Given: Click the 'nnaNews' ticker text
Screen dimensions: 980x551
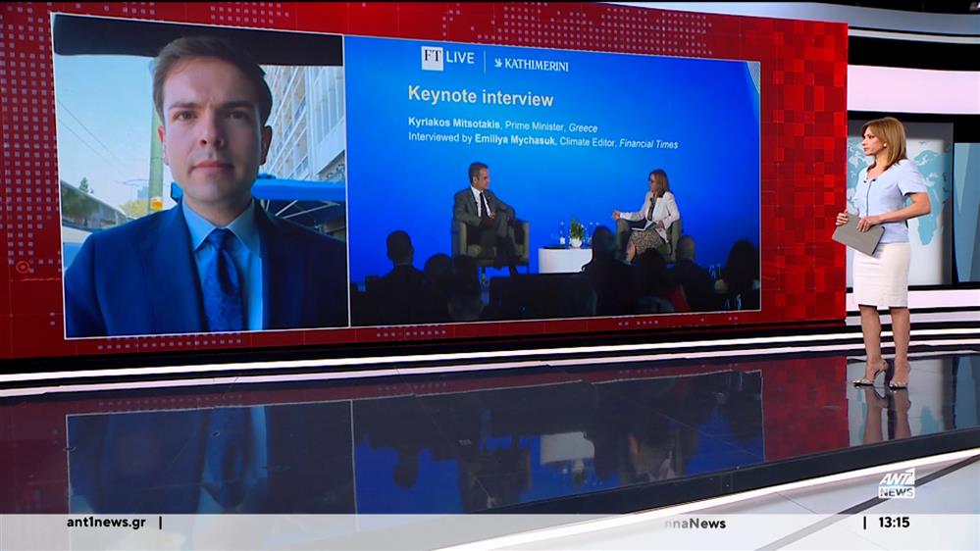Looking at the screenshot, I should tap(695, 524).
